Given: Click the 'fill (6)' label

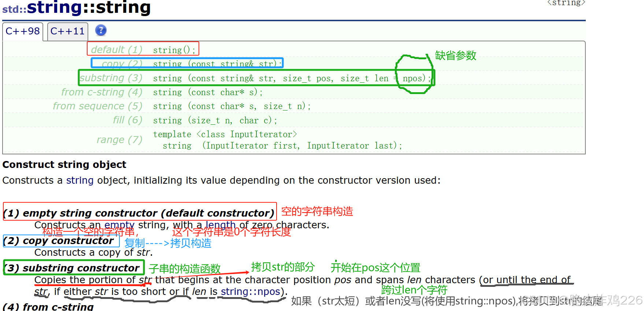Looking at the screenshot, I should point(128,120).
